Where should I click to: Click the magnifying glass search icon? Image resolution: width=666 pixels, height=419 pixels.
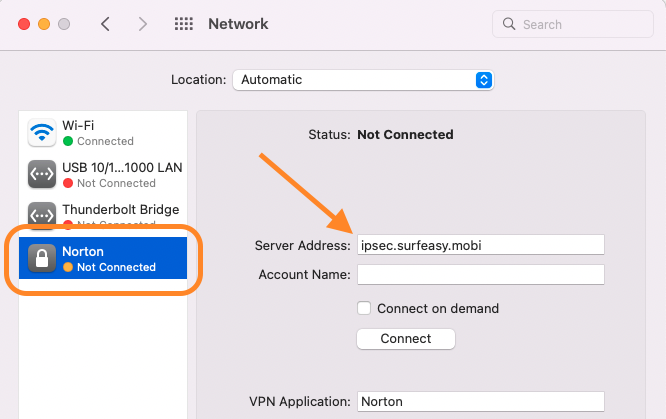pos(509,24)
